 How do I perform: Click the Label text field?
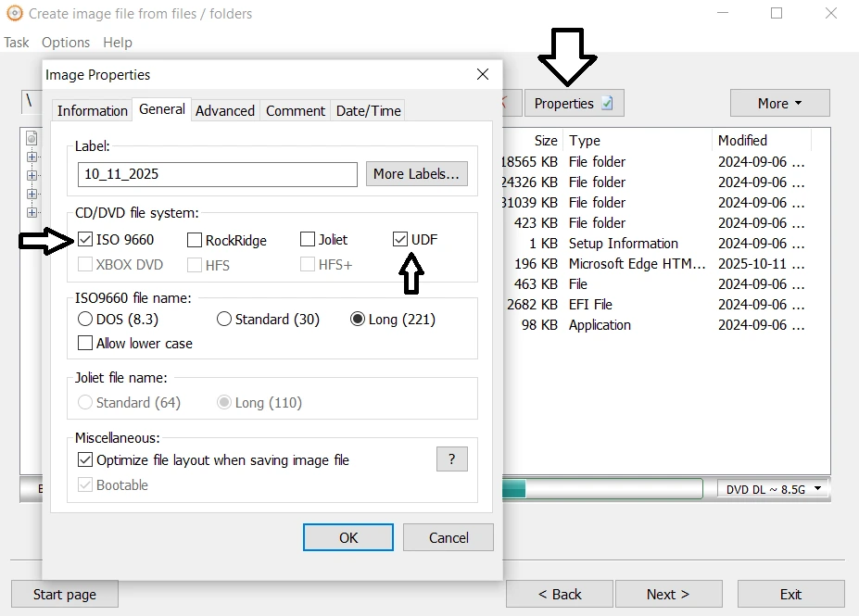218,174
